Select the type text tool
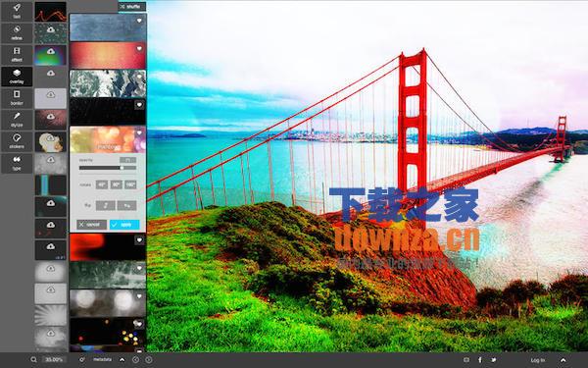Screen dimensions: 588x368 pyautogui.click(x=17, y=163)
